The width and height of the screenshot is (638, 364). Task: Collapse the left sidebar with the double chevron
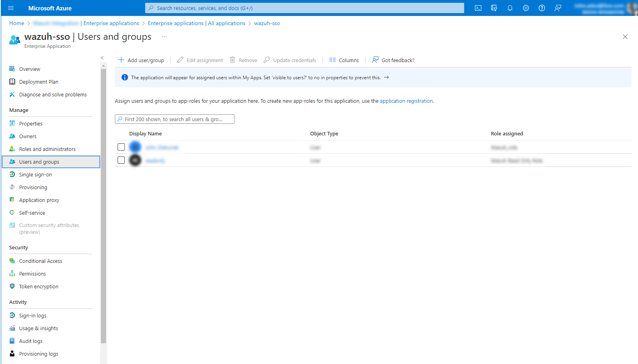pyautogui.click(x=102, y=58)
